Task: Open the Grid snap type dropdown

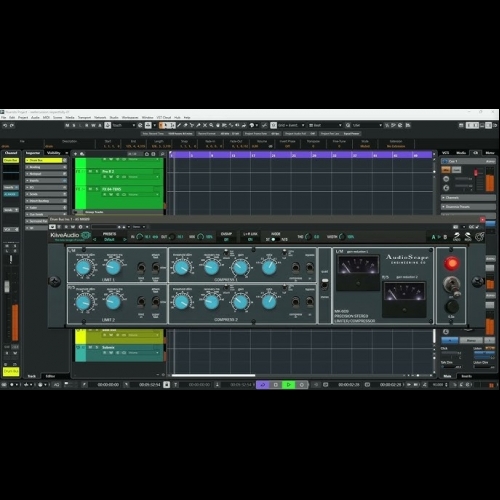Action: click(x=291, y=125)
